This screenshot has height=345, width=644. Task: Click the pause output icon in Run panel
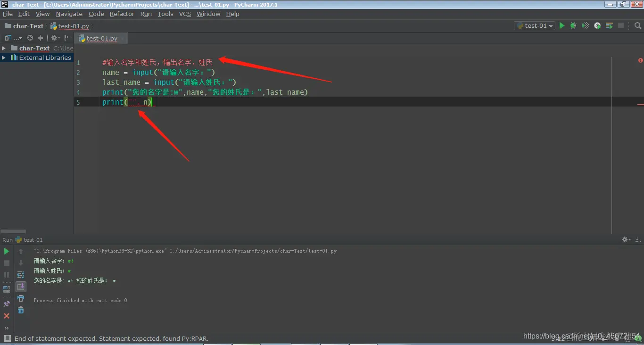(7, 275)
